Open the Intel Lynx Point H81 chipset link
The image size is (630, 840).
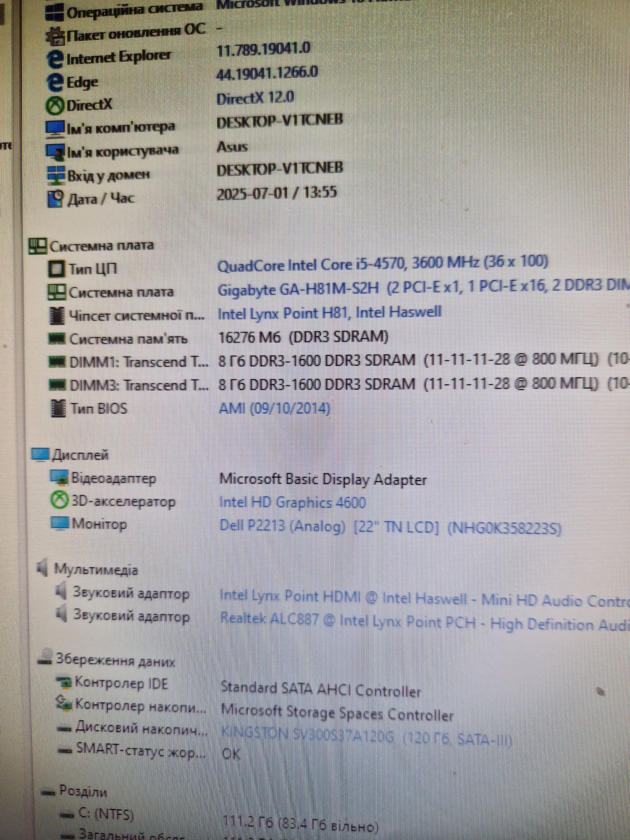pos(330,312)
